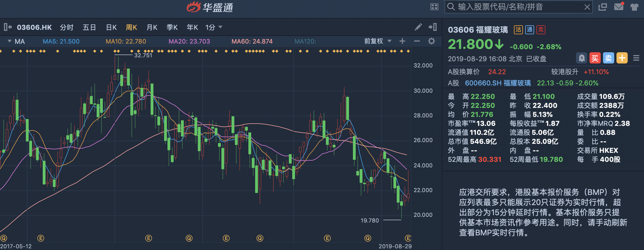The width and height of the screenshot is (644, 250).
Task: Click the stock code search input field
Action: (517, 7)
